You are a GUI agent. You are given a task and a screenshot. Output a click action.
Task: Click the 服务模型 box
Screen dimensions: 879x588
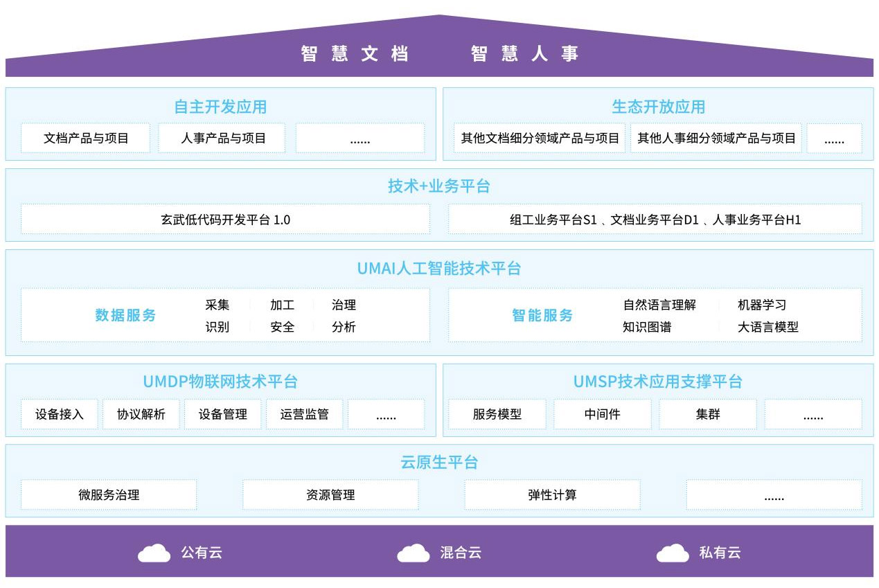[x=497, y=414]
